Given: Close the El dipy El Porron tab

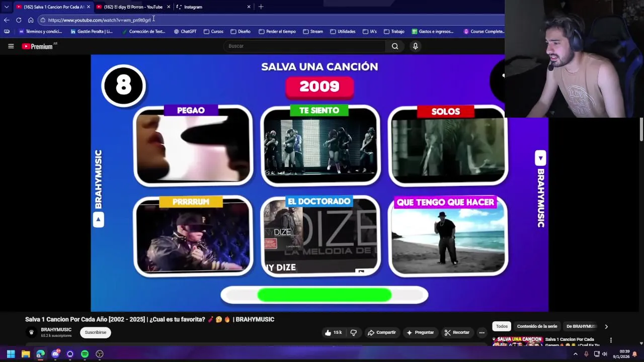Looking at the screenshot, I should pyautogui.click(x=169, y=7).
